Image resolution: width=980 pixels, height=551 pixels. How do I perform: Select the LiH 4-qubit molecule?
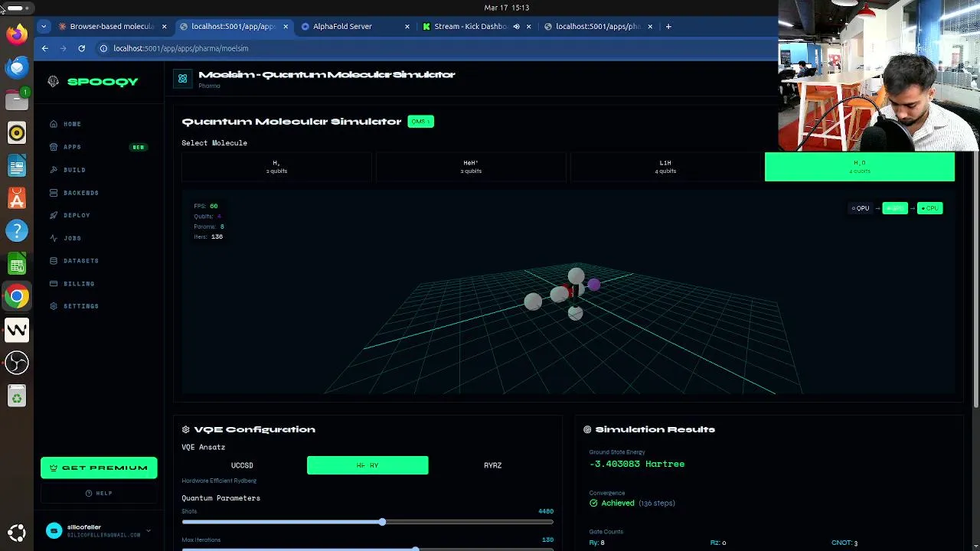point(665,167)
